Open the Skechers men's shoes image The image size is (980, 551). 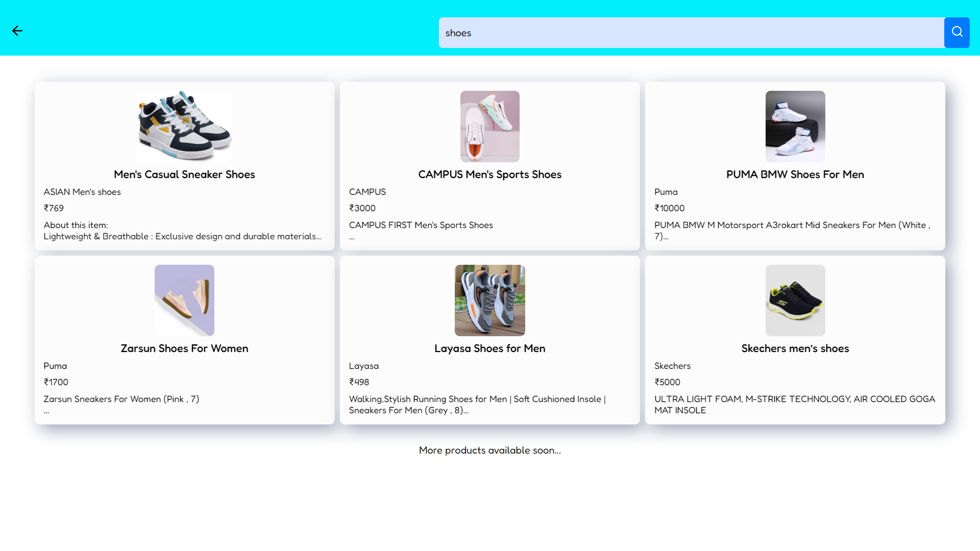tap(795, 300)
